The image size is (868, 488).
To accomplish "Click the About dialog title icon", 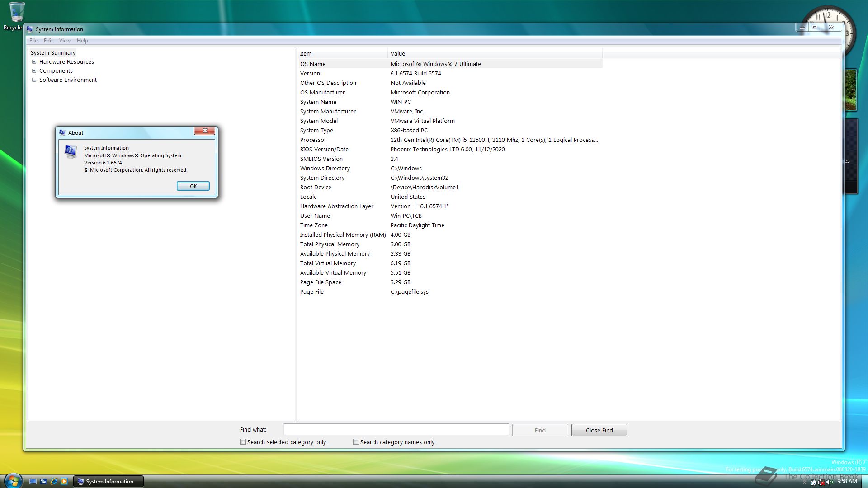I will pos(62,133).
